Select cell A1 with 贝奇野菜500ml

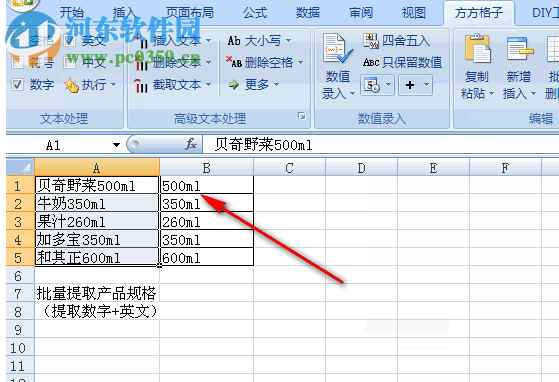click(97, 185)
